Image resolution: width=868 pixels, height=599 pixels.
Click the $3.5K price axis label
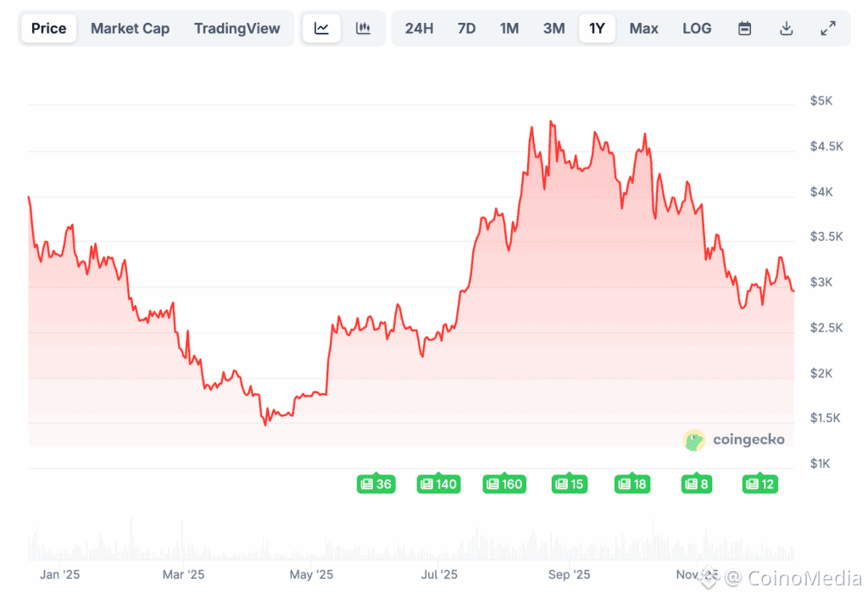(x=826, y=236)
